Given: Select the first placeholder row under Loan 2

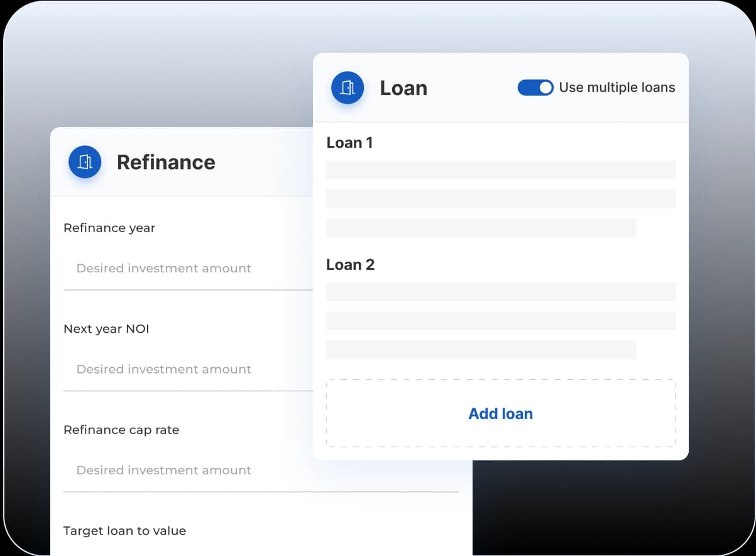Looking at the screenshot, I should 500,292.
